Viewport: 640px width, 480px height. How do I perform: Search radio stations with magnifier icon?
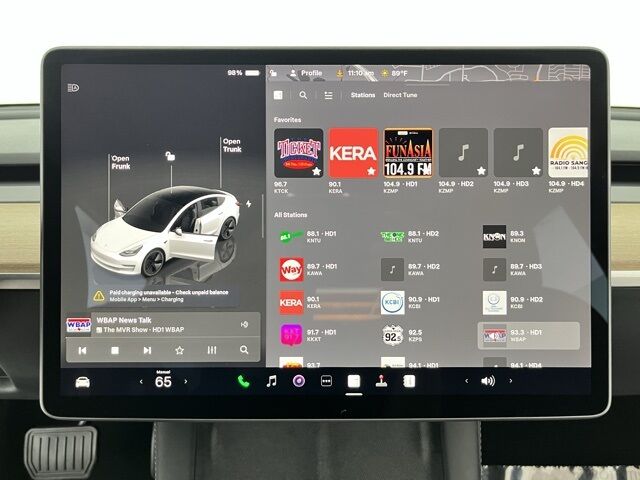coord(303,95)
